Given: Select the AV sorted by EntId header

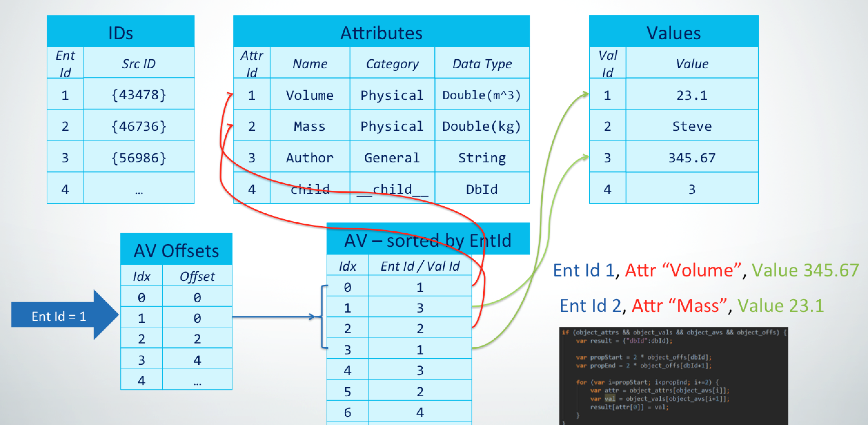Looking at the screenshot, I should (x=428, y=240).
